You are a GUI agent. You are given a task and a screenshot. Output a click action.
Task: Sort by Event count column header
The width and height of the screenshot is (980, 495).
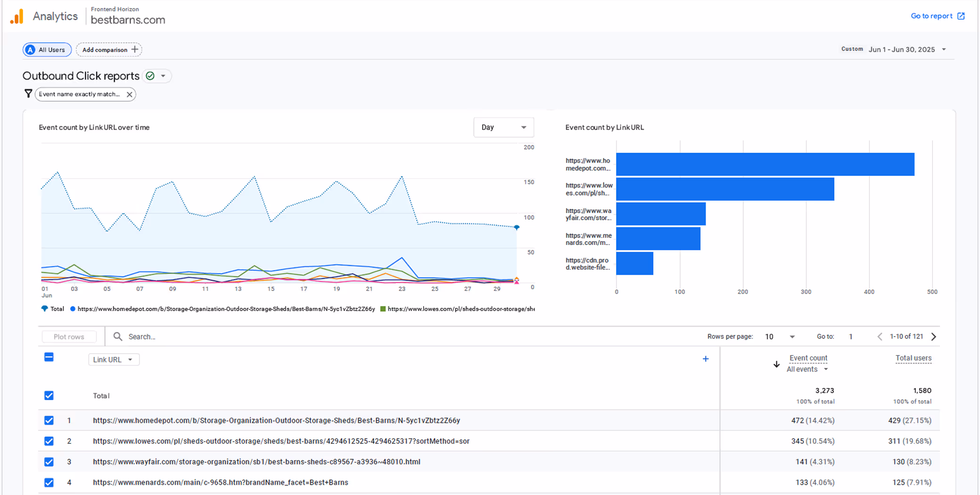(808, 358)
